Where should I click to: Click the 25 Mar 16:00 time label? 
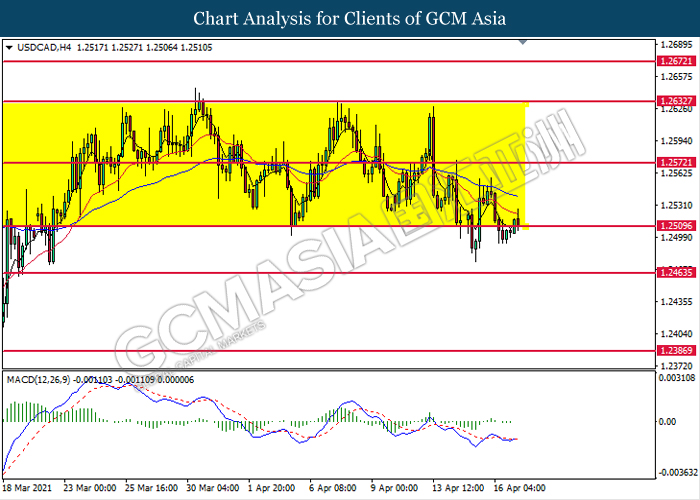(x=151, y=488)
